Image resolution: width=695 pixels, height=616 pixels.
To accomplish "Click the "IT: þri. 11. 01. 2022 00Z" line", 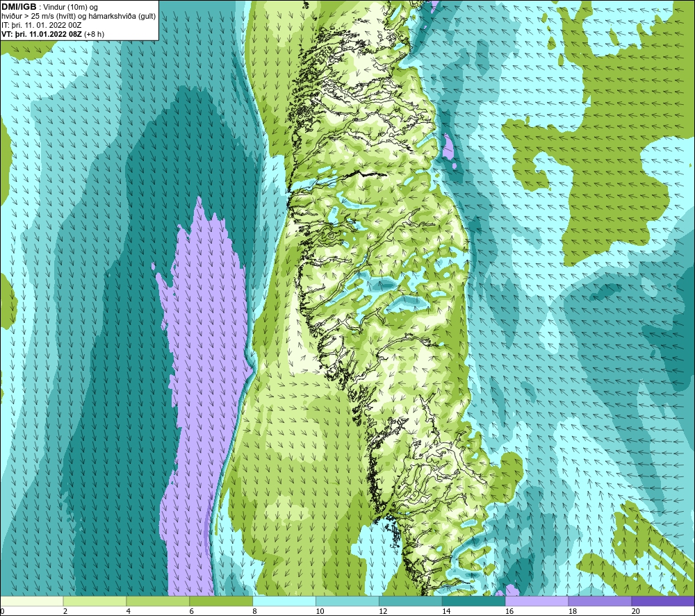I will coord(41,25).
